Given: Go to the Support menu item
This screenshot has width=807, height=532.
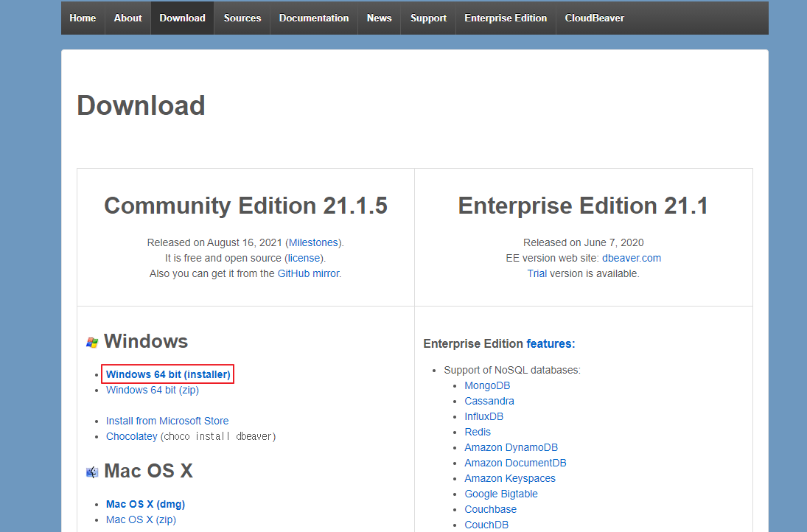Looking at the screenshot, I should pyautogui.click(x=428, y=18).
